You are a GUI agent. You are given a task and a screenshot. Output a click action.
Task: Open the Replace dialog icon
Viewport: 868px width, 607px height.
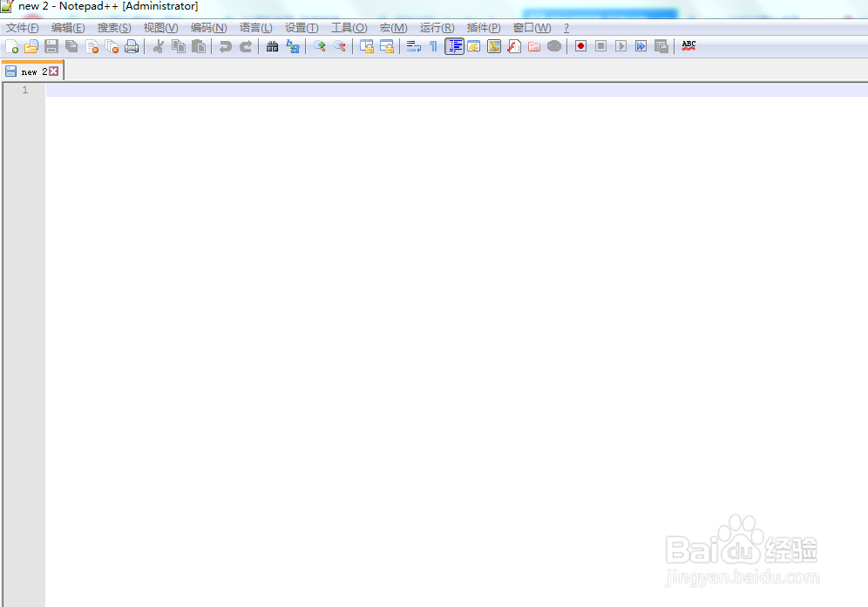point(292,46)
